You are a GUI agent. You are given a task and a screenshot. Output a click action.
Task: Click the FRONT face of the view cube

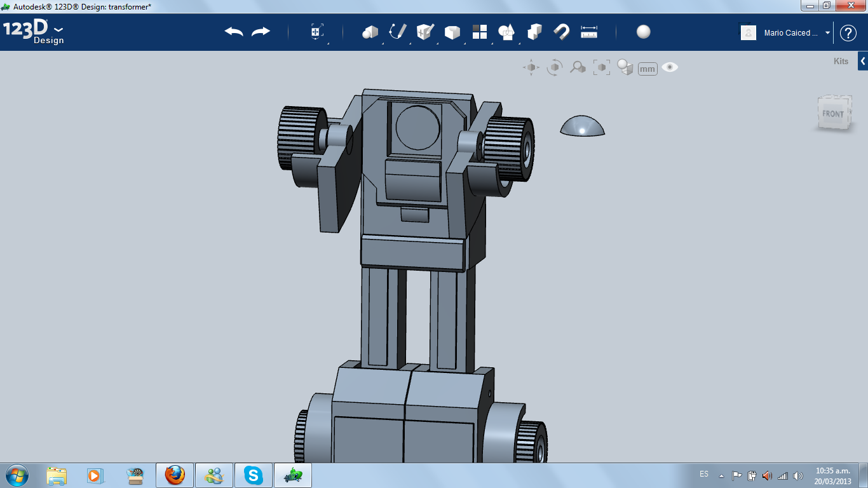(x=833, y=114)
